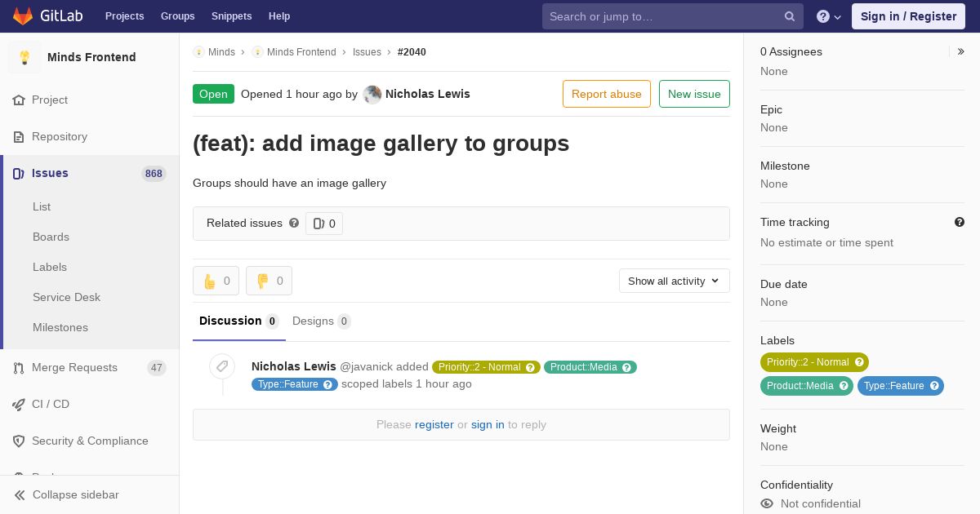Switch to the Designs tab
The width and height of the screenshot is (980, 514).
(x=322, y=321)
